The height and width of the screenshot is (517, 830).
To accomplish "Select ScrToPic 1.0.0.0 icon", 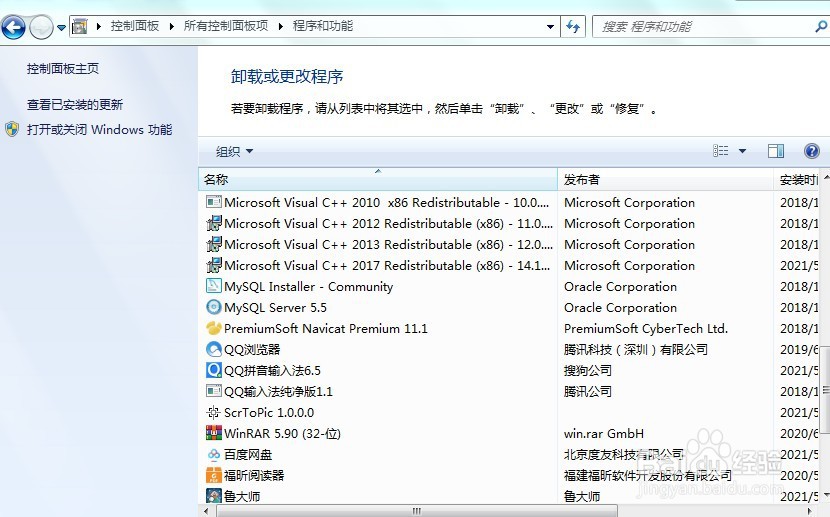I will coord(213,412).
